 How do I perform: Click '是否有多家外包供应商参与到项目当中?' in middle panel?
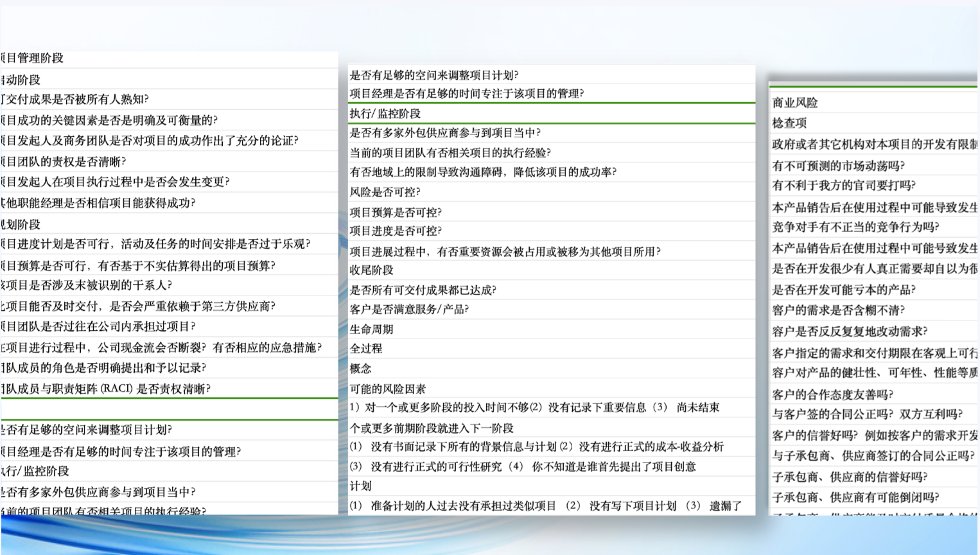tap(445, 133)
